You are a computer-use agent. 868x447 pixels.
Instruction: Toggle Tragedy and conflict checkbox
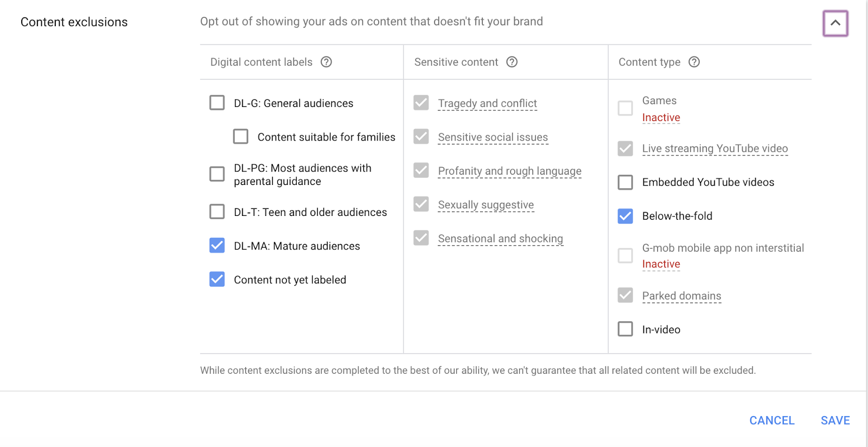(x=421, y=103)
